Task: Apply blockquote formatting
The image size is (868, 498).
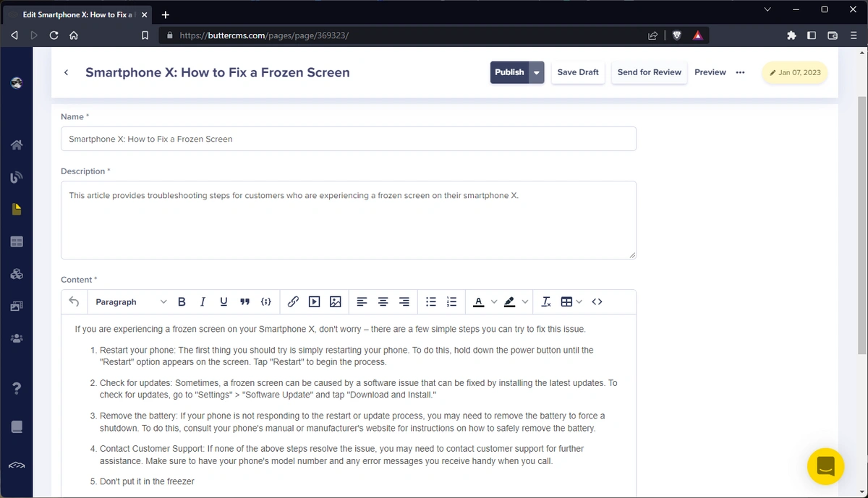Action: tap(244, 302)
